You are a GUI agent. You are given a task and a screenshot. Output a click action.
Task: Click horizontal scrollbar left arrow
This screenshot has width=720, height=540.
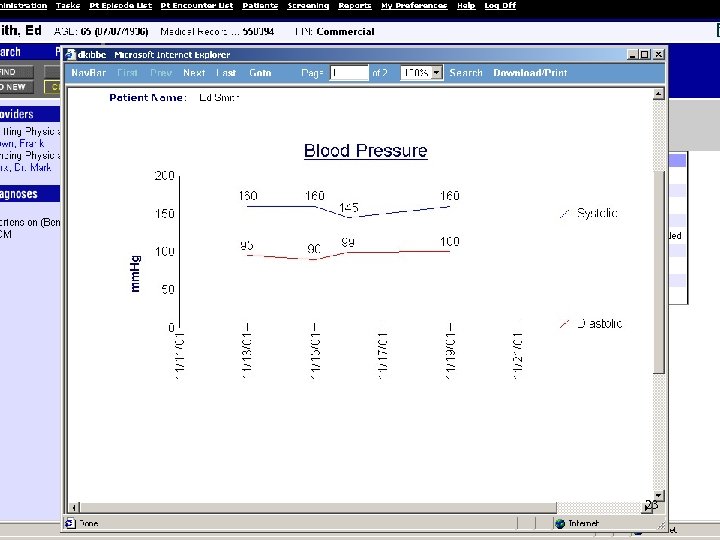coord(73,507)
